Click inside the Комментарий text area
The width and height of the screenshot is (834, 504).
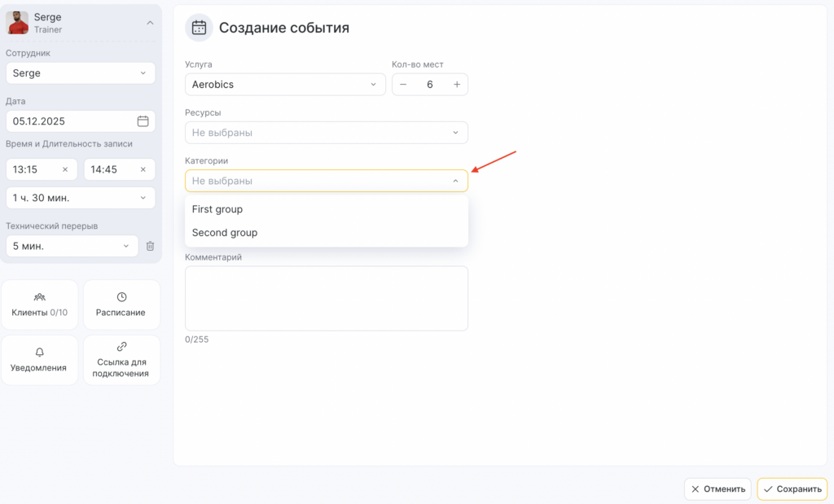click(x=326, y=298)
